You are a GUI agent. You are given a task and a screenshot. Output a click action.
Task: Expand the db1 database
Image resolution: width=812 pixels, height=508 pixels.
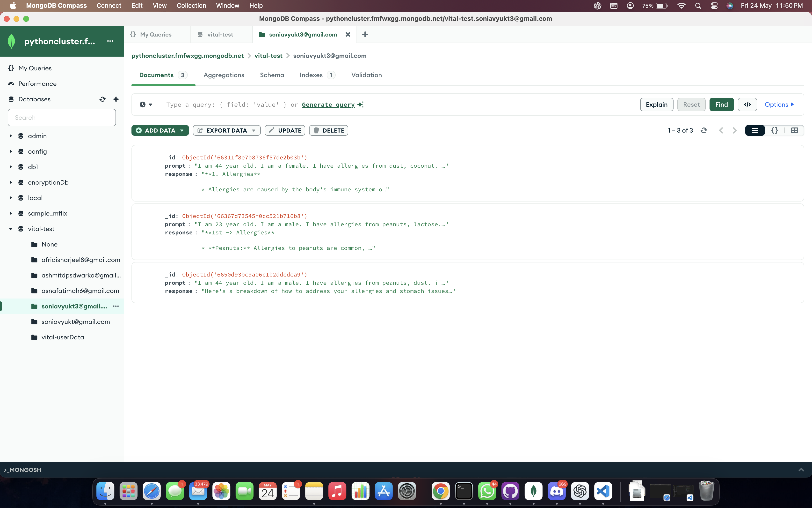(11, 167)
